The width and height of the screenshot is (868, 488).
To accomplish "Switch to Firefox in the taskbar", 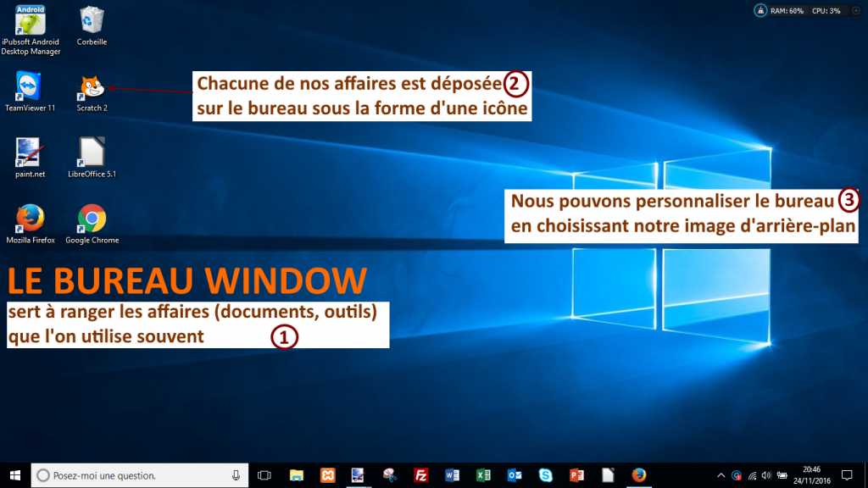I will [x=639, y=475].
